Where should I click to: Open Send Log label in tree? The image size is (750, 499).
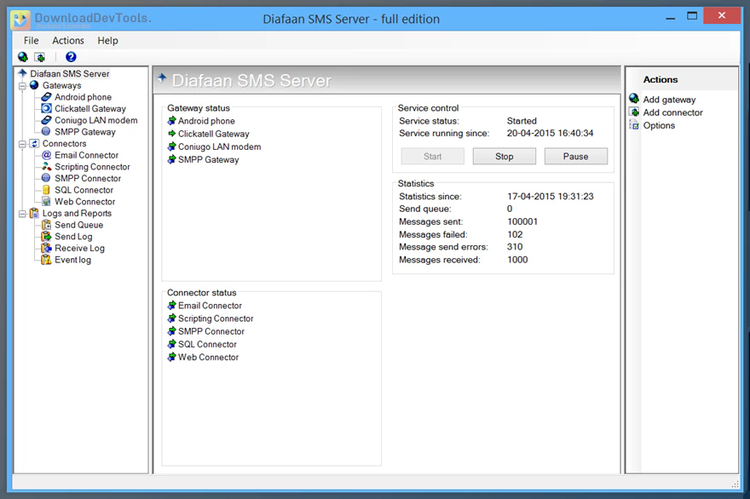pos(73,236)
